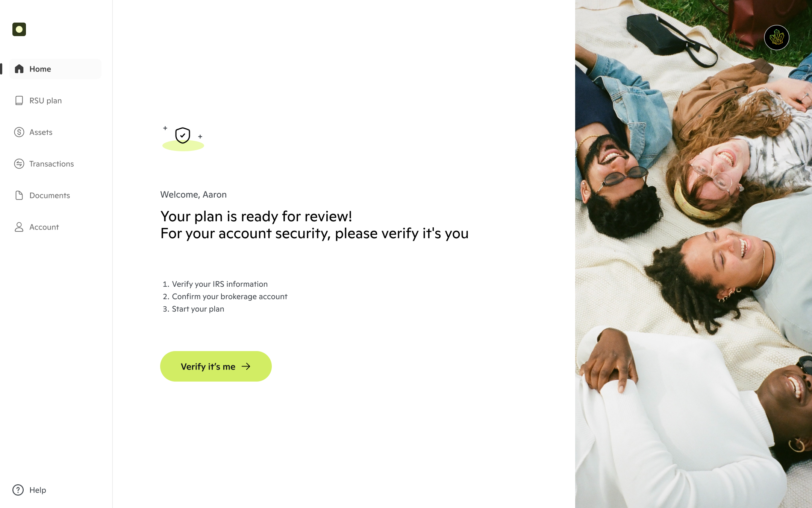Image resolution: width=812 pixels, height=508 pixels.
Task: Open the profile avatar badge
Action: click(x=777, y=38)
